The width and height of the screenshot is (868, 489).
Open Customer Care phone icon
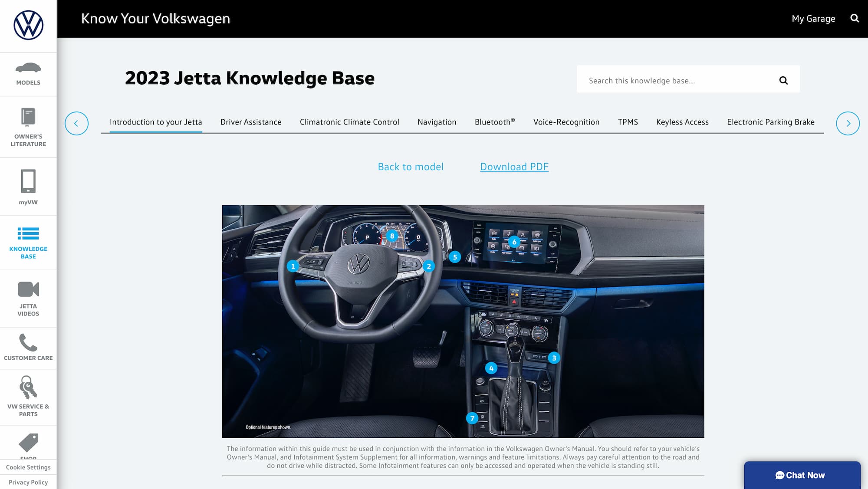pyautogui.click(x=28, y=343)
